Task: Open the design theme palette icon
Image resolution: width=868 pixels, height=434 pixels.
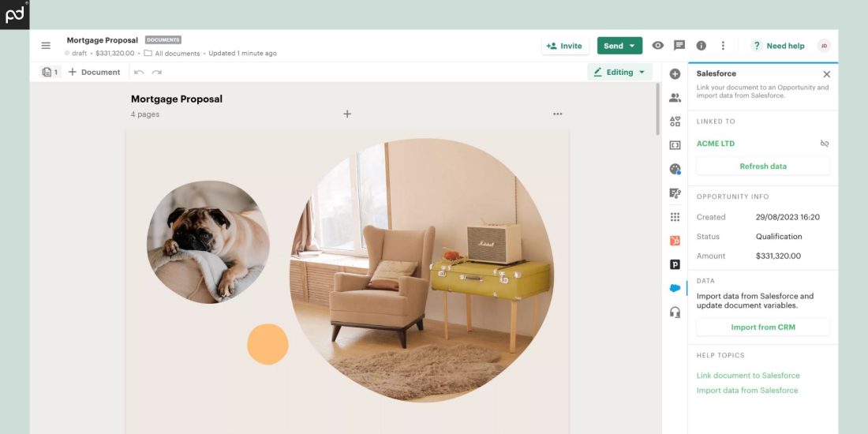Action: pyautogui.click(x=675, y=170)
